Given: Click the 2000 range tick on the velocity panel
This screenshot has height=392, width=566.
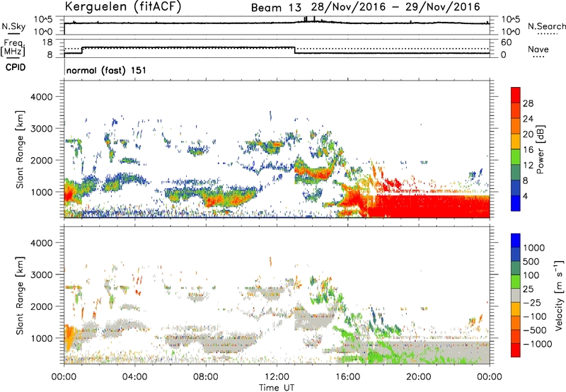Looking at the screenshot, I should pos(41,306).
